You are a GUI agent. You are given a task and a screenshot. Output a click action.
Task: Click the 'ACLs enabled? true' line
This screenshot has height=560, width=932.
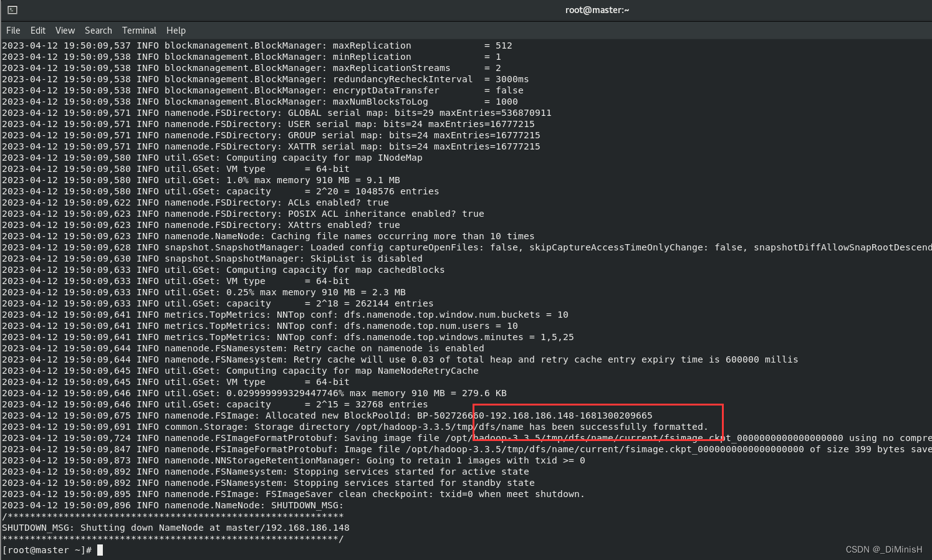coord(195,202)
